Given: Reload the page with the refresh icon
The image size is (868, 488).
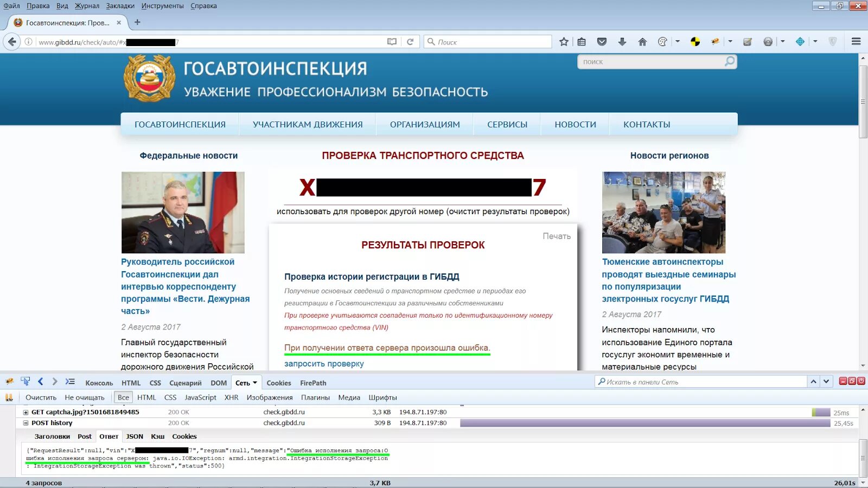Looking at the screenshot, I should [x=410, y=42].
